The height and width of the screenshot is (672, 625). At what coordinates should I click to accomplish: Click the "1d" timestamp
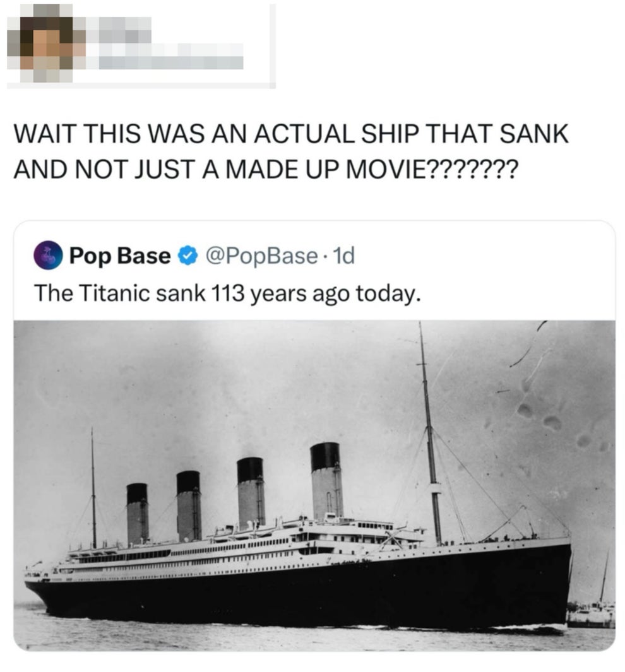344,256
